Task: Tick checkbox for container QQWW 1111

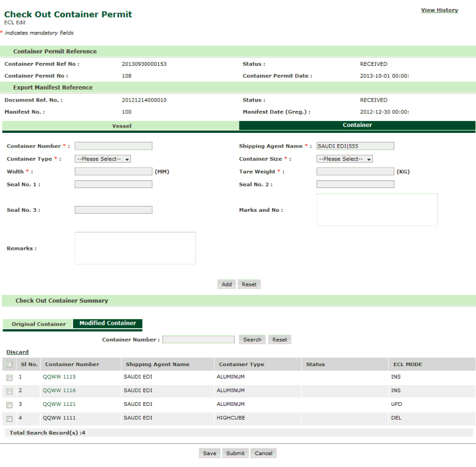Action: pyautogui.click(x=9, y=418)
